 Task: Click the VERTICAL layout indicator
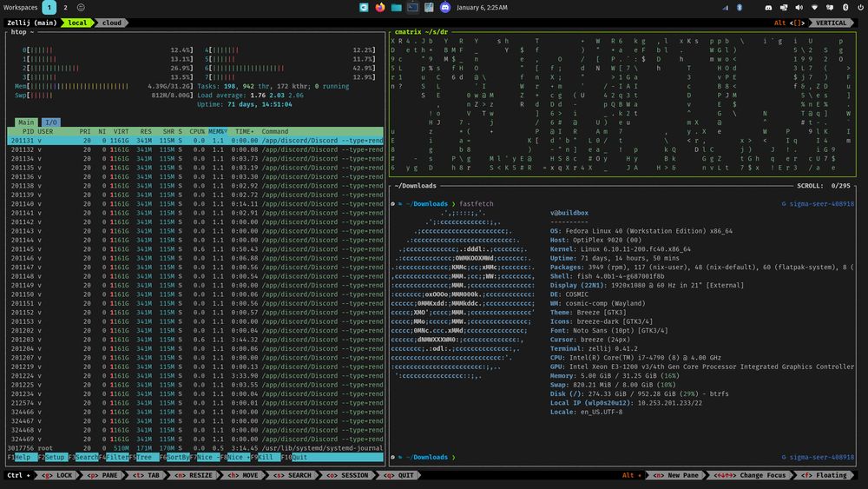coord(831,23)
